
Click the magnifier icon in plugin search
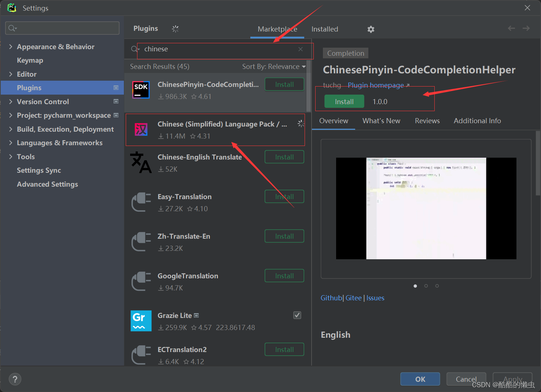point(134,49)
